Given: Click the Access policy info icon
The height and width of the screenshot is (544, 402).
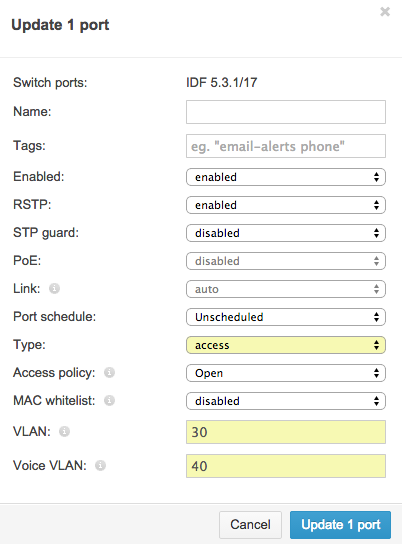Looking at the screenshot, I should click(x=109, y=373).
